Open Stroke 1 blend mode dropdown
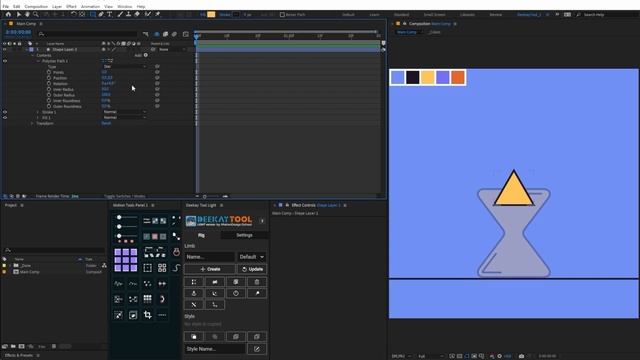Image resolution: width=640 pixels, height=360 pixels. (124, 112)
